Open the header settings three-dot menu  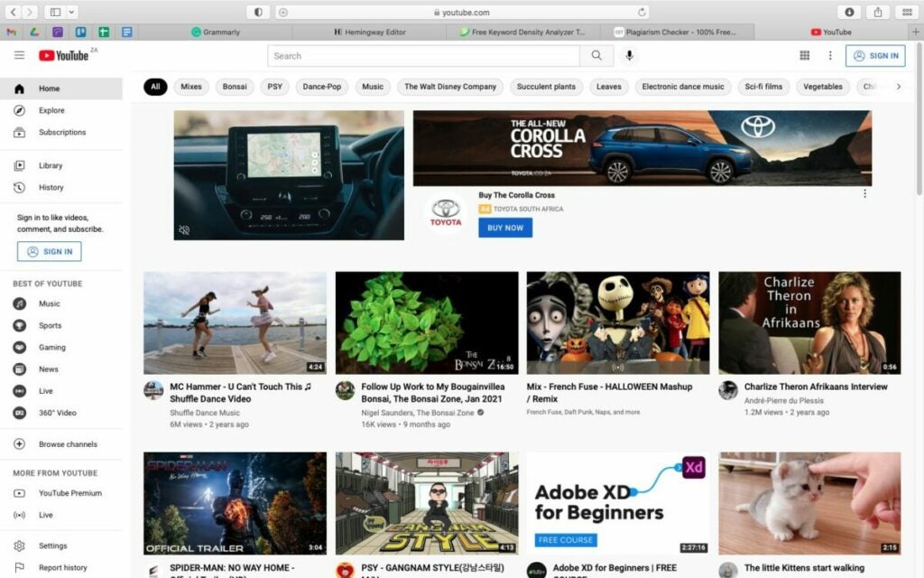(x=830, y=55)
